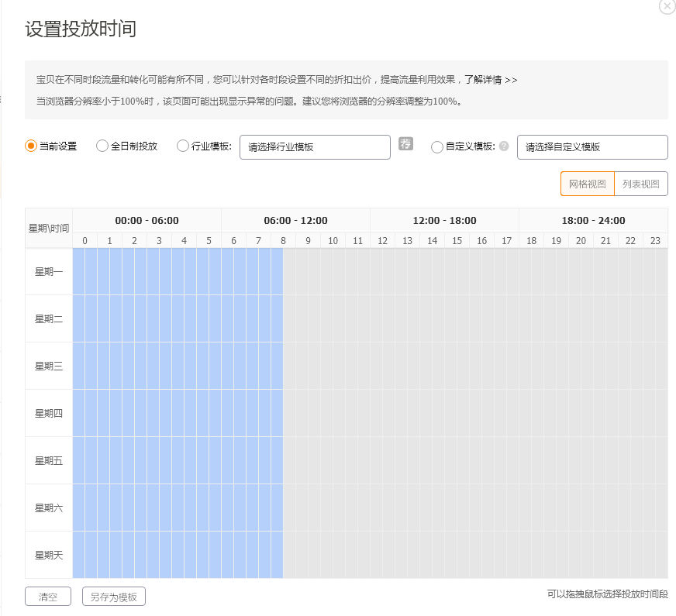Open the 请选择行业模板 dropdown

coord(316,147)
